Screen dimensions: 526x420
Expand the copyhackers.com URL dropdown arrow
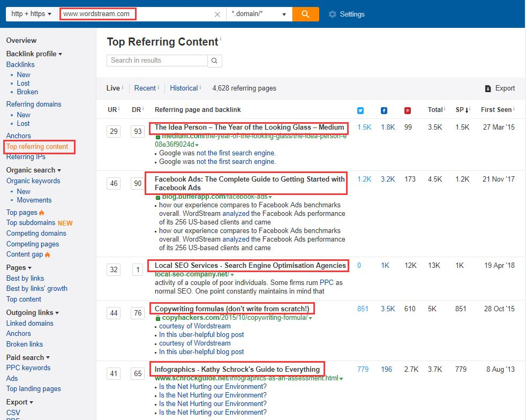310,318
